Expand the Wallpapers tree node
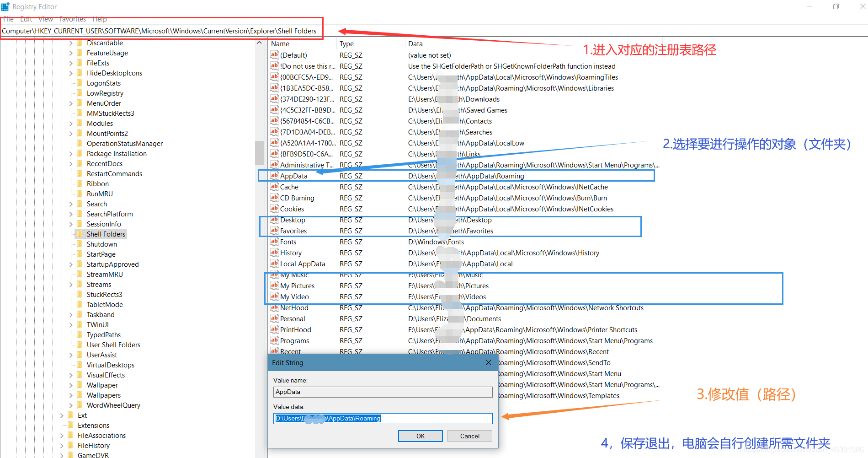 pyautogui.click(x=71, y=395)
